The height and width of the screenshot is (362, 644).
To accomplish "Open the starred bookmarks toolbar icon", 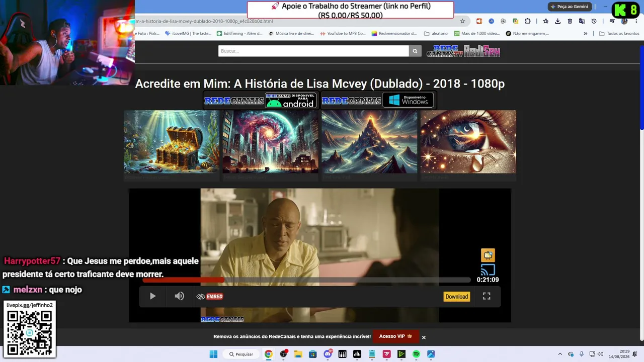I will 545,21.
